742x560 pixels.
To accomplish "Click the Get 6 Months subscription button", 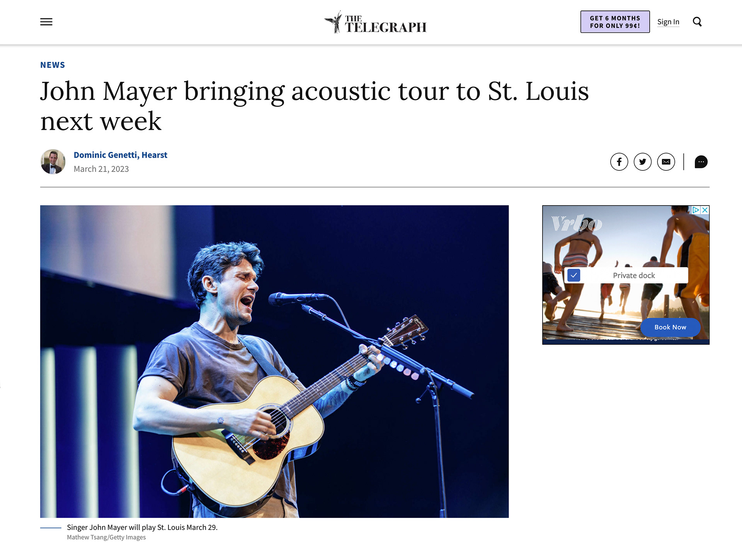I will tap(615, 22).
